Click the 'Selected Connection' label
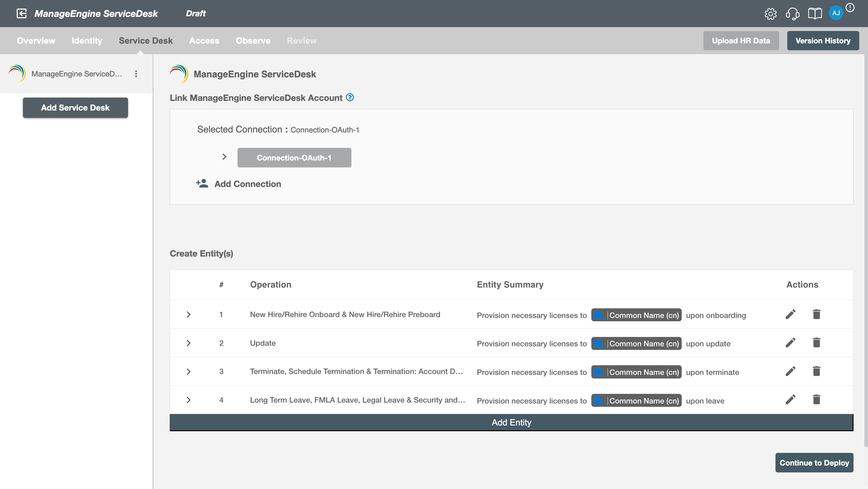Screen dimensions: 868x489 (240, 129)
